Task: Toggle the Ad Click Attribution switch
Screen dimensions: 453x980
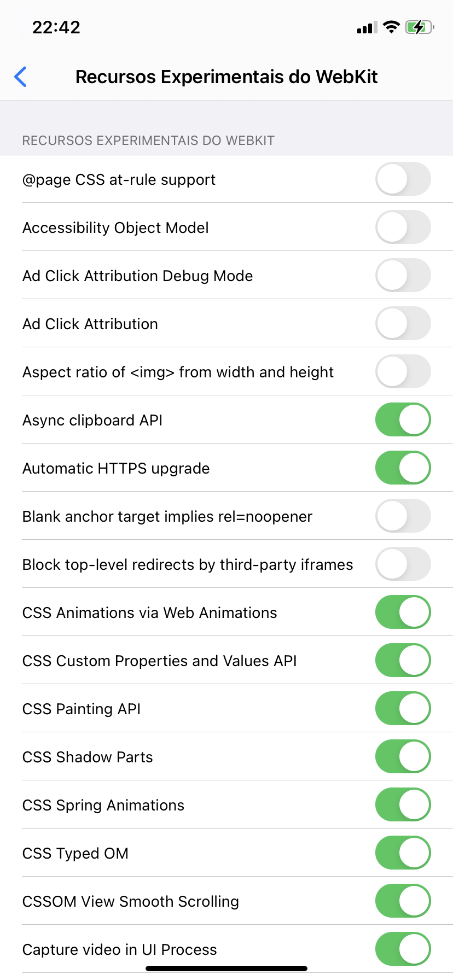Action: 403,323
